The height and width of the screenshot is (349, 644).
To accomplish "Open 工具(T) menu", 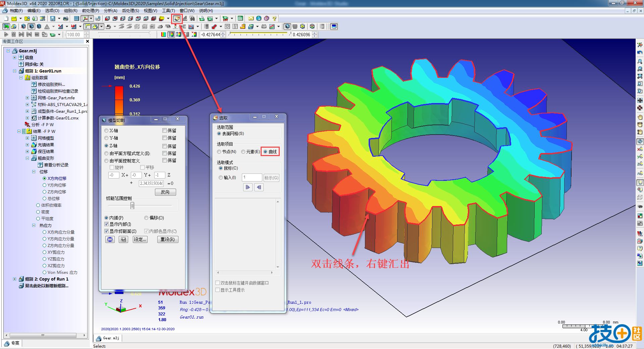I will click(x=169, y=11).
